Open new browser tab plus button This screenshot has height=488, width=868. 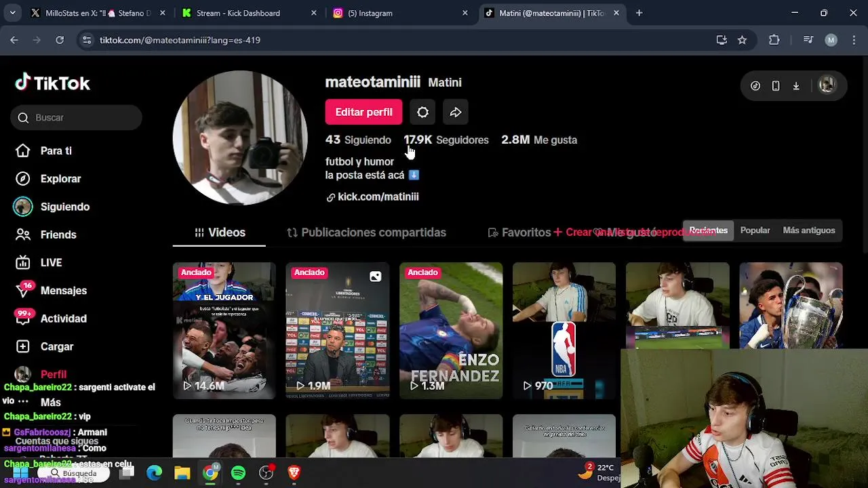point(639,13)
